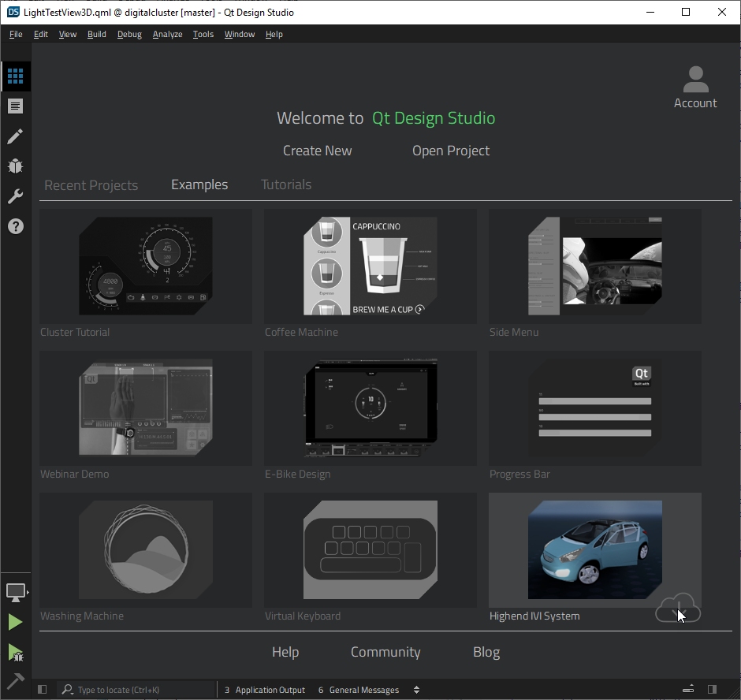Open the Coffee Machine example thumbnail

coord(370,266)
